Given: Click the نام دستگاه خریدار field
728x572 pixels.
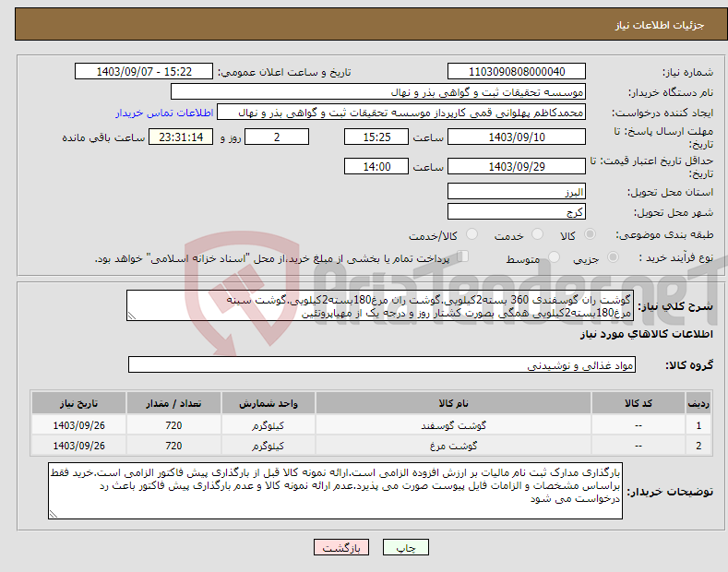Looking at the screenshot, I should (378, 92).
